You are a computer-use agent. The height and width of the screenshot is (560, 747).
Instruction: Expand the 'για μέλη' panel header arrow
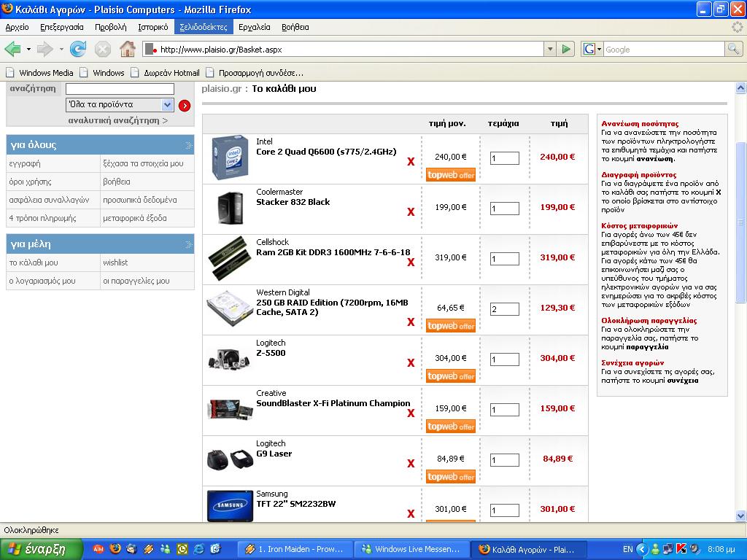click(189, 245)
